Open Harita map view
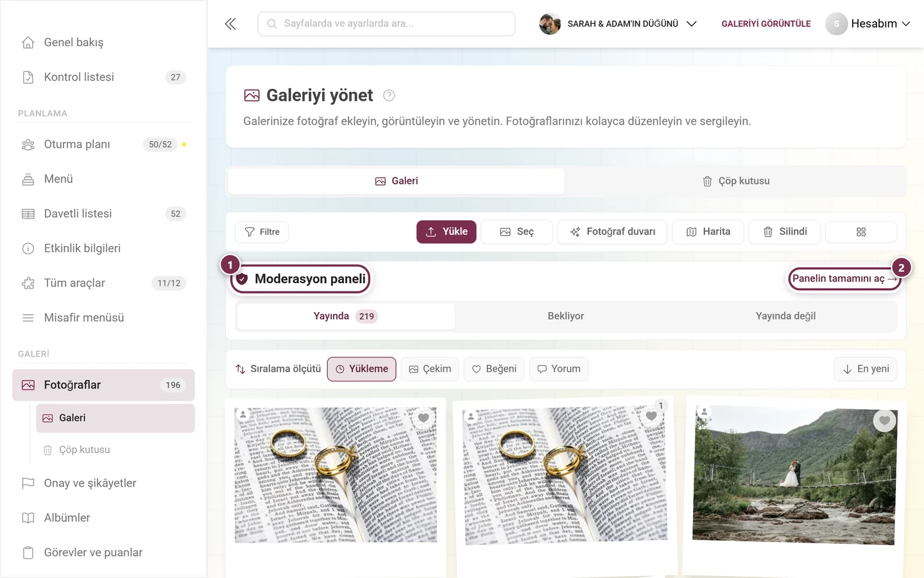The image size is (924, 578). tap(708, 232)
